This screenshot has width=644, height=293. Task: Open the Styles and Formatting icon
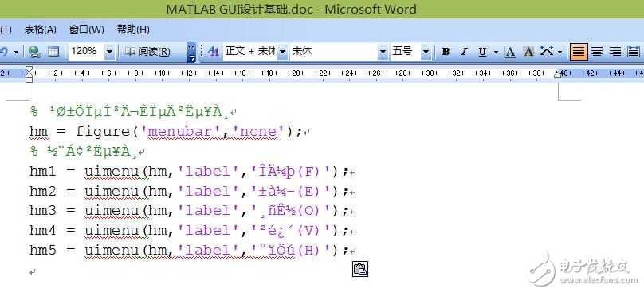click(213, 52)
